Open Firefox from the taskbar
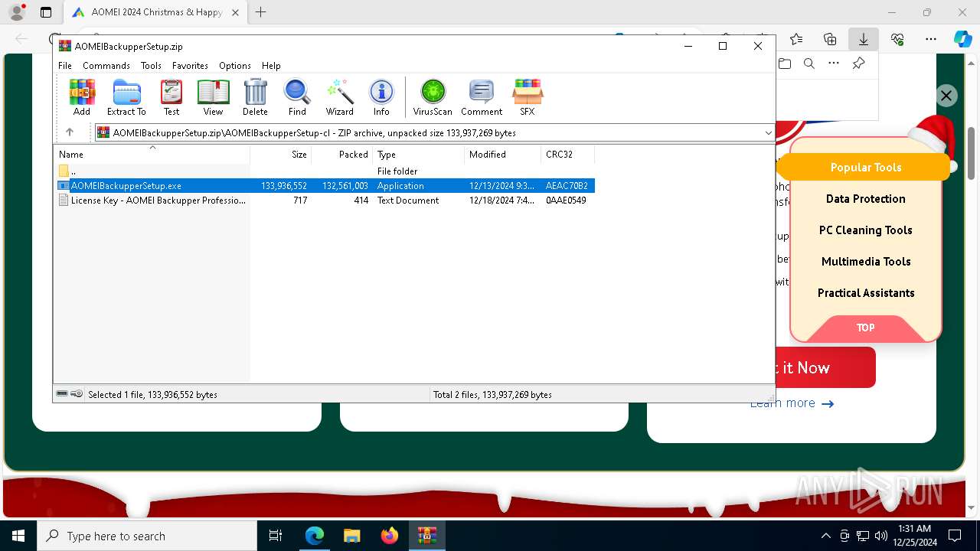980x551 pixels. (x=390, y=536)
